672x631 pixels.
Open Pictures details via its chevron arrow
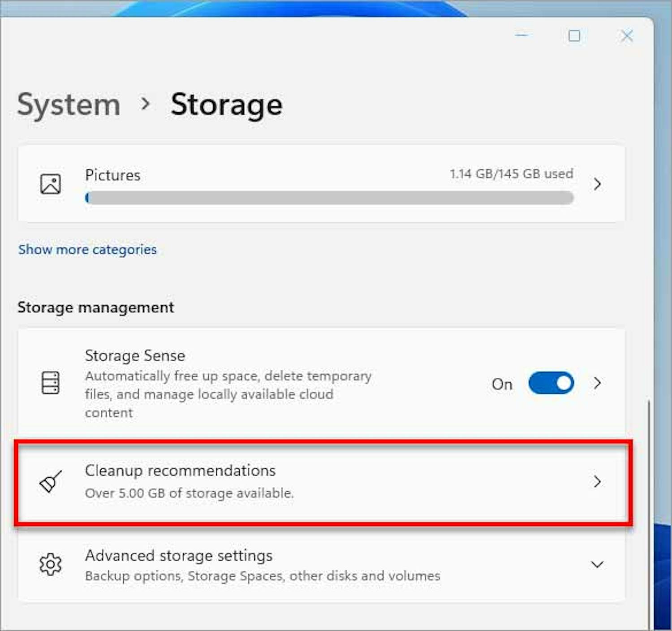(x=598, y=184)
